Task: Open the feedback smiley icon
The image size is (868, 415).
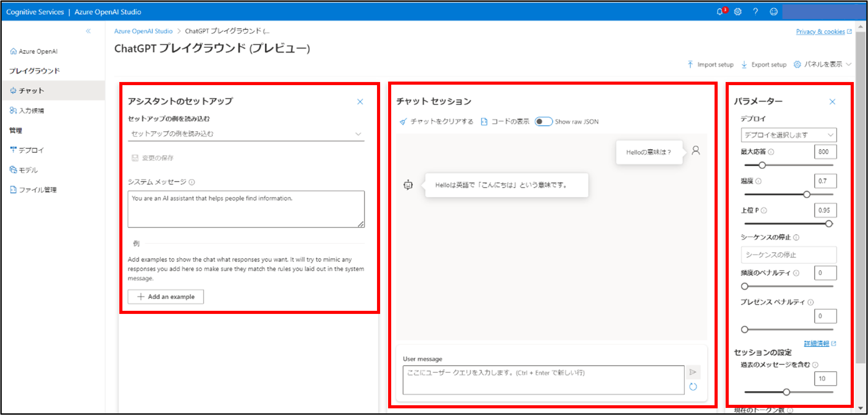Action: point(774,12)
